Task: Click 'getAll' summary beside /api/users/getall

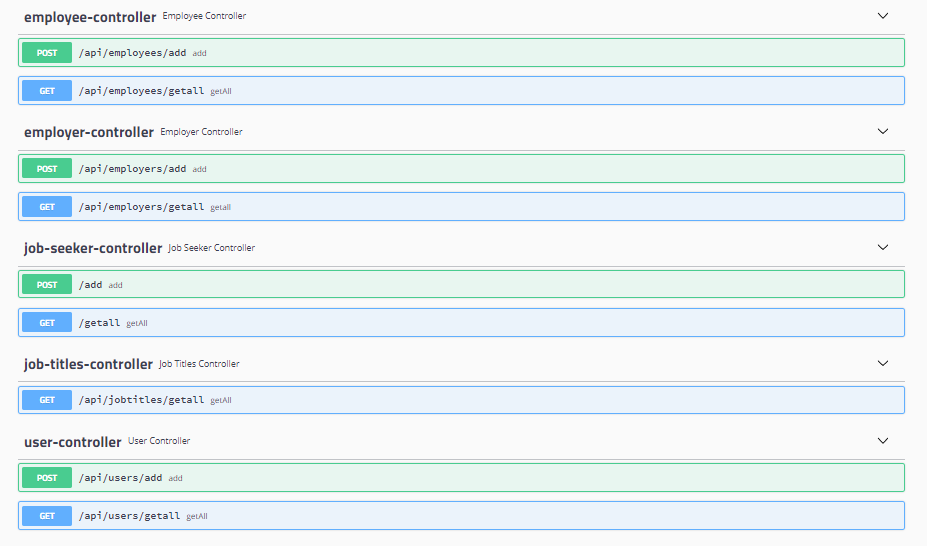Action: tap(197, 516)
